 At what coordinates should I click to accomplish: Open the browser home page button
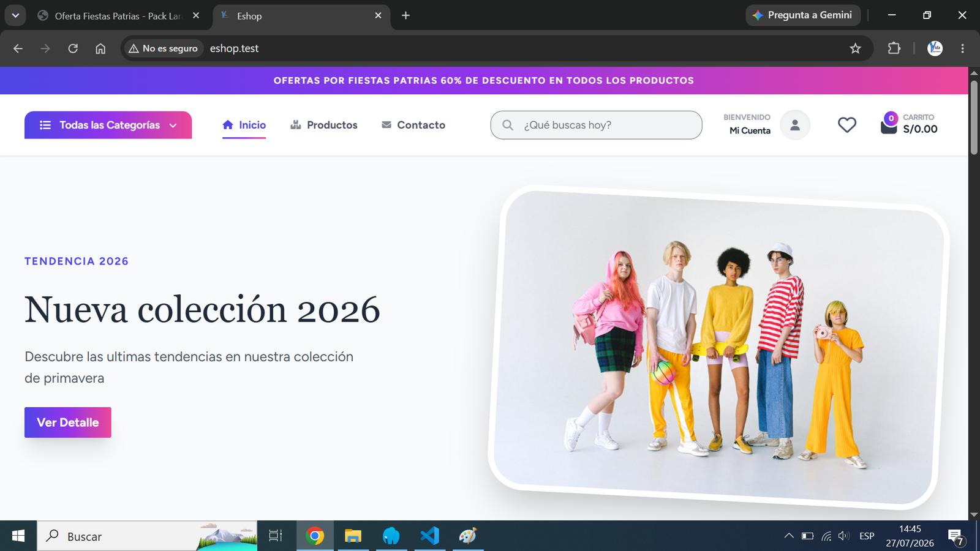pos(100,48)
